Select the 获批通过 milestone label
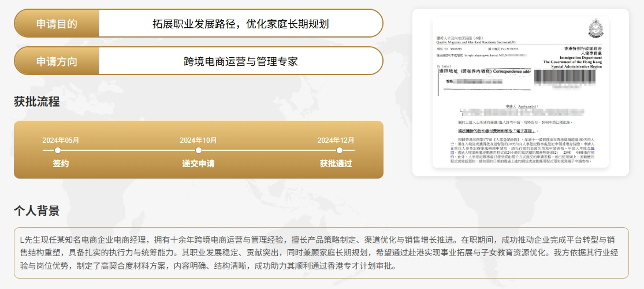Image resolution: width=644 pixels, height=289 pixels. 336,164
